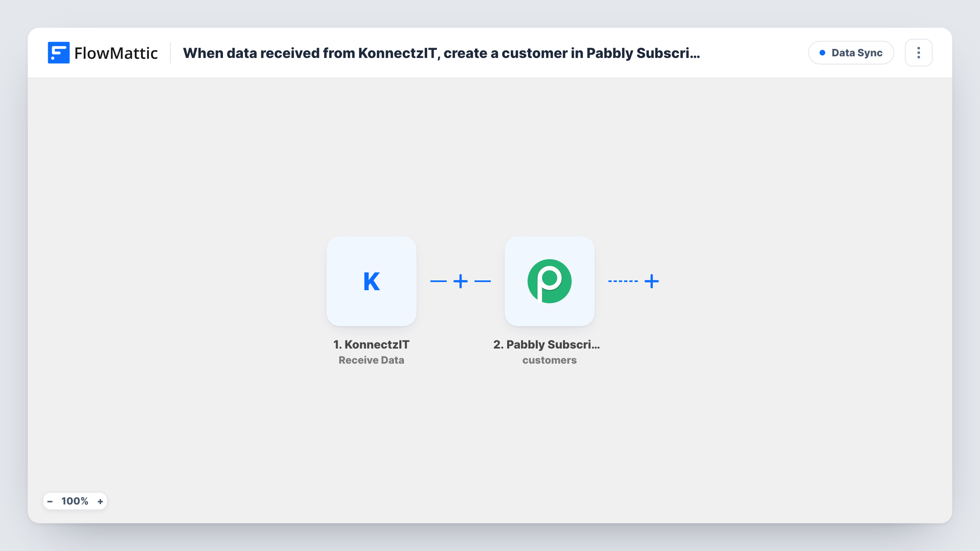Zoom out with the minus button
The width and height of the screenshot is (980, 551).
(x=50, y=501)
